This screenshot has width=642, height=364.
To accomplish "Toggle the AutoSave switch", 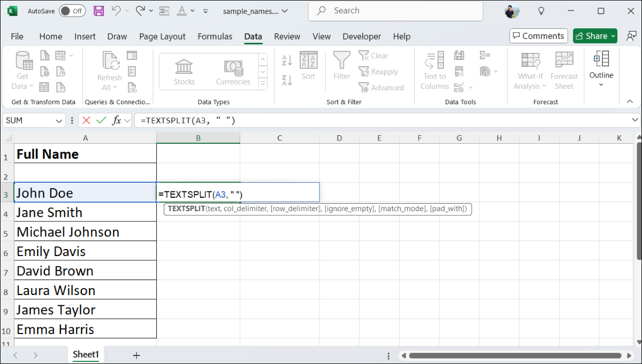I will tap(72, 11).
